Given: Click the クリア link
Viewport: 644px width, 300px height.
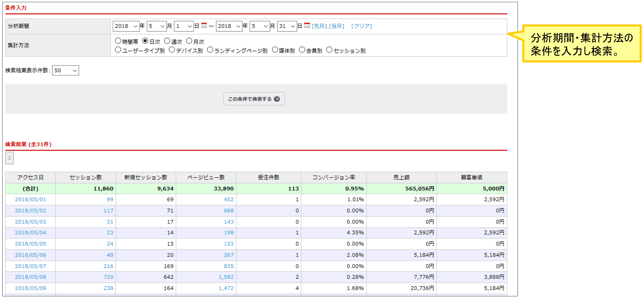Looking at the screenshot, I should [x=362, y=26].
